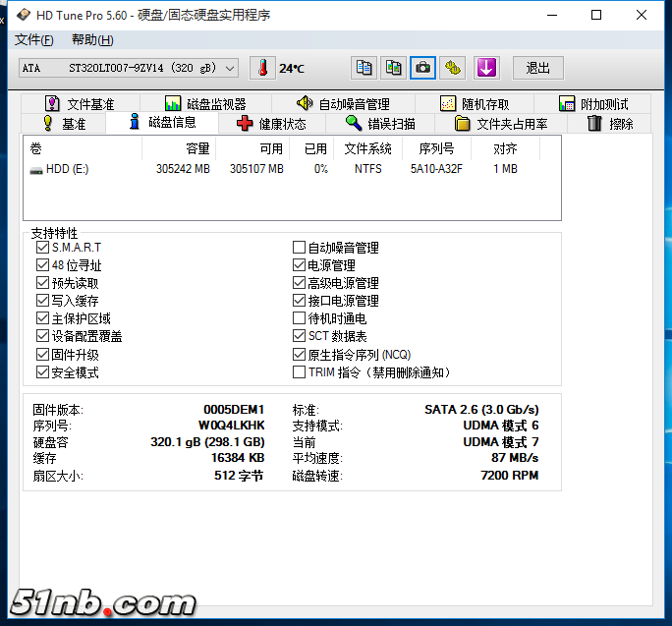
Task: Toggle the 固件升级 checkbox
Action: point(42,355)
